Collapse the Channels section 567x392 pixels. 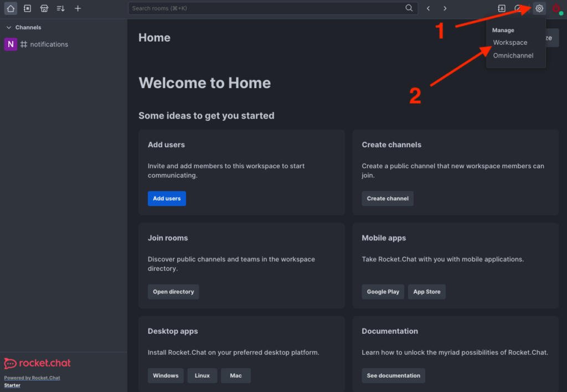tap(9, 27)
